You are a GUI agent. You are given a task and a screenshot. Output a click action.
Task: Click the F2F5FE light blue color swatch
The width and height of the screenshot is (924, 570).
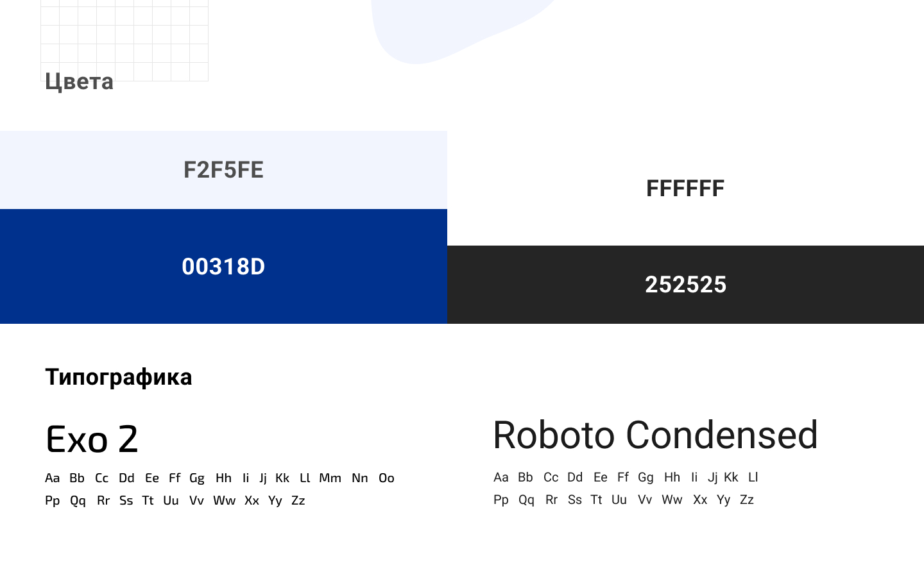point(223,170)
